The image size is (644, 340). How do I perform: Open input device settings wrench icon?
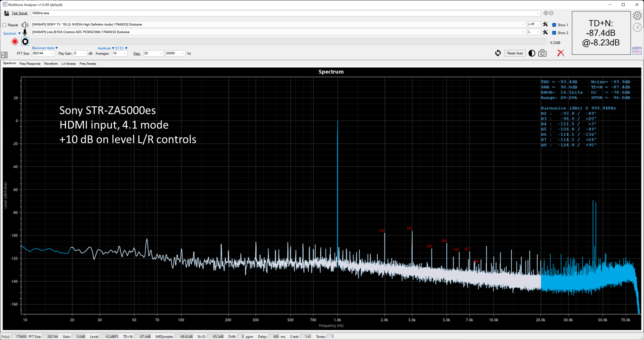click(x=545, y=32)
